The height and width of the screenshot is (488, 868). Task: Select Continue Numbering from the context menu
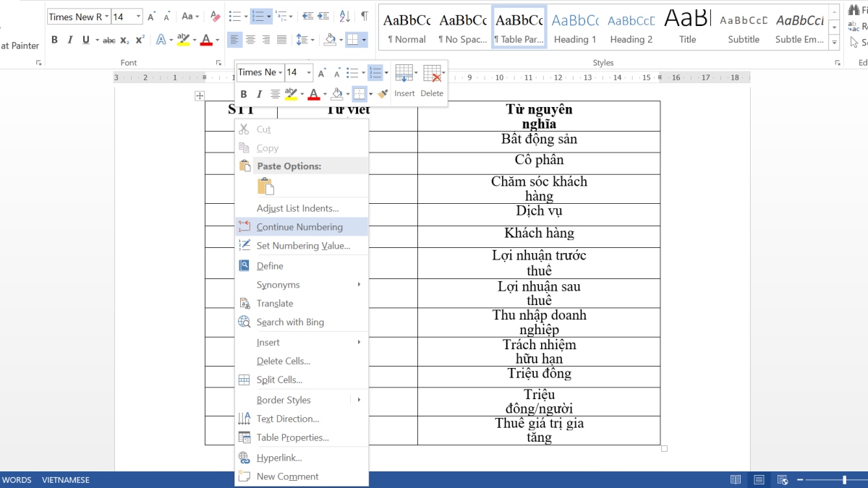point(299,226)
